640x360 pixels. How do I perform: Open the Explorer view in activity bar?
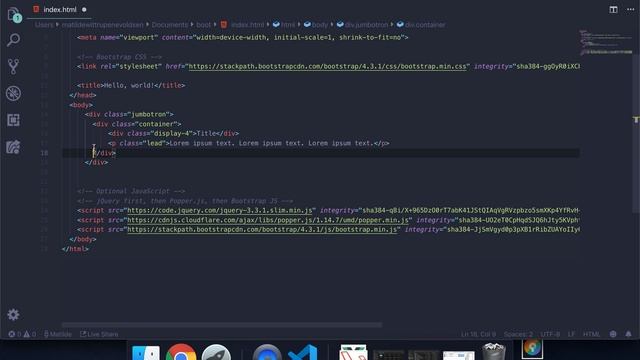[x=13, y=14]
